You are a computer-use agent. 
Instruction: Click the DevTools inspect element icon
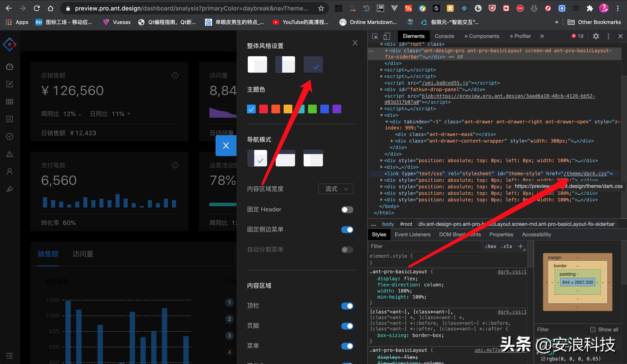tap(375, 36)
